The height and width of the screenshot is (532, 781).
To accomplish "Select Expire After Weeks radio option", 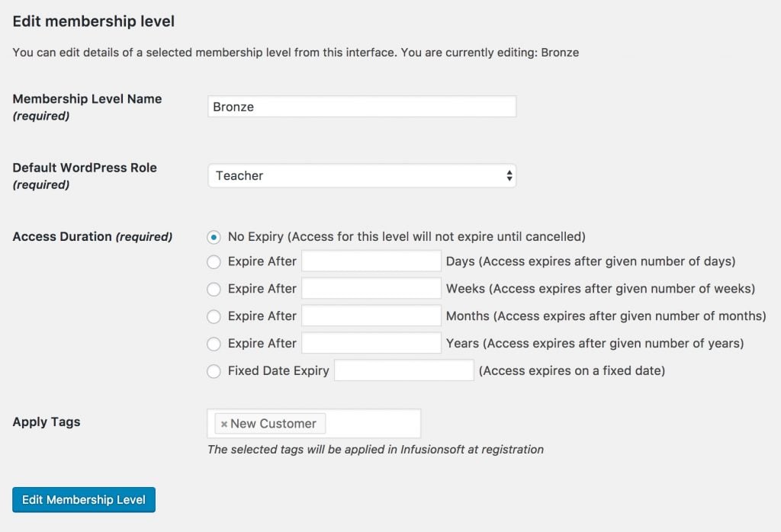I will click(x=214, y=289).
